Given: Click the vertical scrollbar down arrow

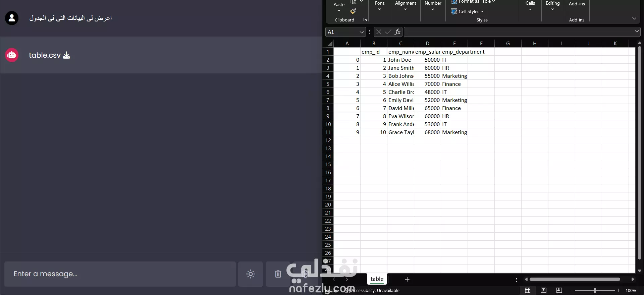Looking at the screenshot, I should click(639, 271).
